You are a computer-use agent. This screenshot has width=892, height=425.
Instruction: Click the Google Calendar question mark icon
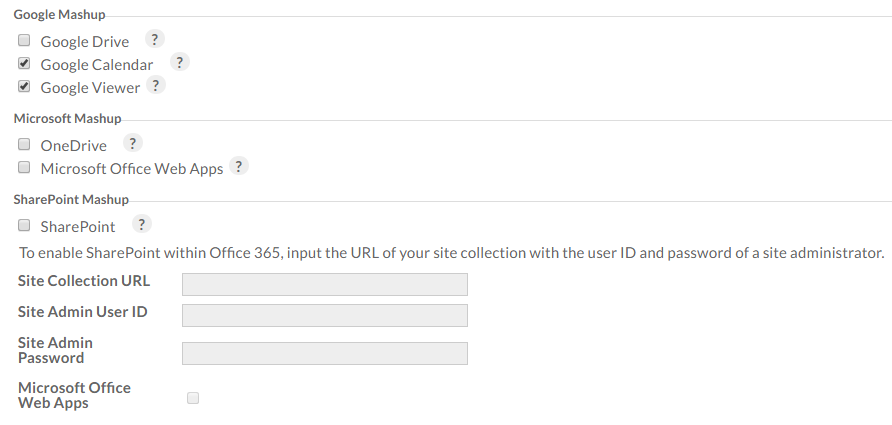(x=179, y=62)
